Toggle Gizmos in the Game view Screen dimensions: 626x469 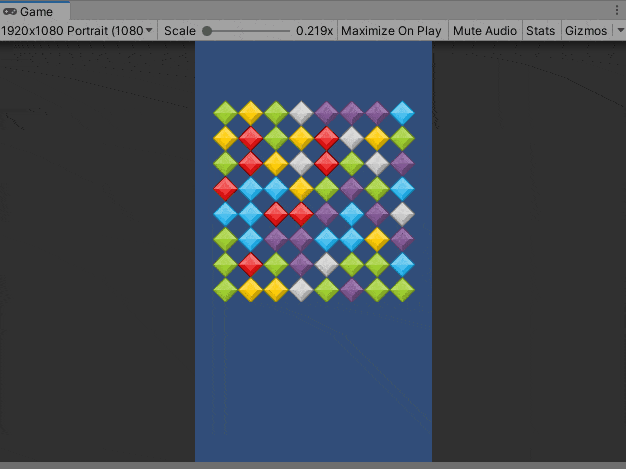click(x=585, y=31)
